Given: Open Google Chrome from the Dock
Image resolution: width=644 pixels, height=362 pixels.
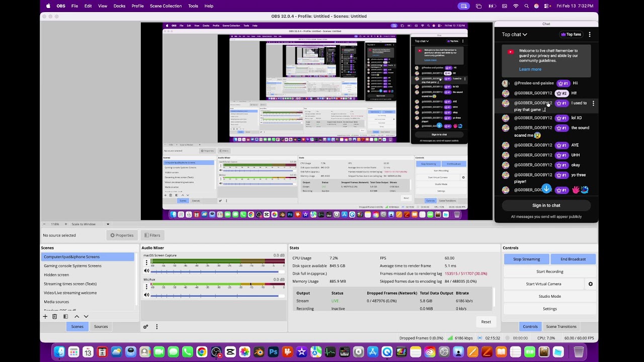Looking at the screenshot, I should tap(202, 352).
